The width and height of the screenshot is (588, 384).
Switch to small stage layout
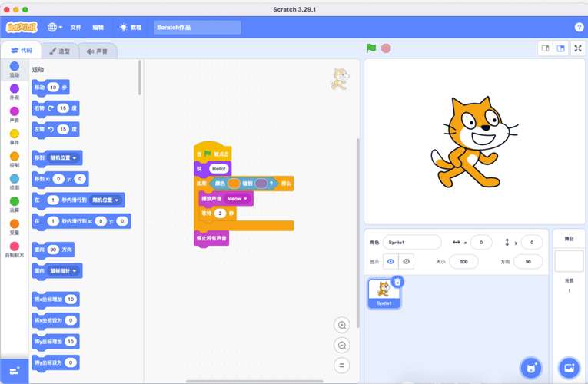[x=545, y=48]
